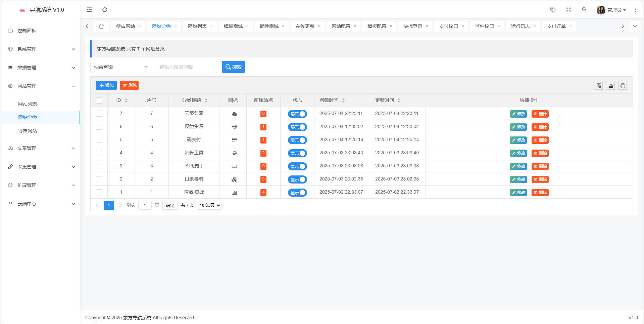
Task: Click the 管理员 profile avatar
Action: click(x=601, y=10)
